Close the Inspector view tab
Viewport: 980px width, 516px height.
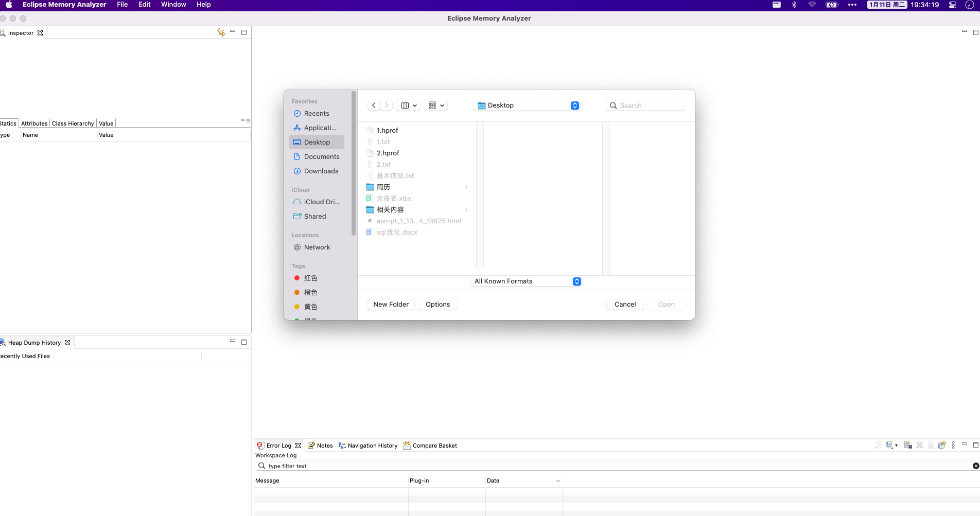(40, 33)
